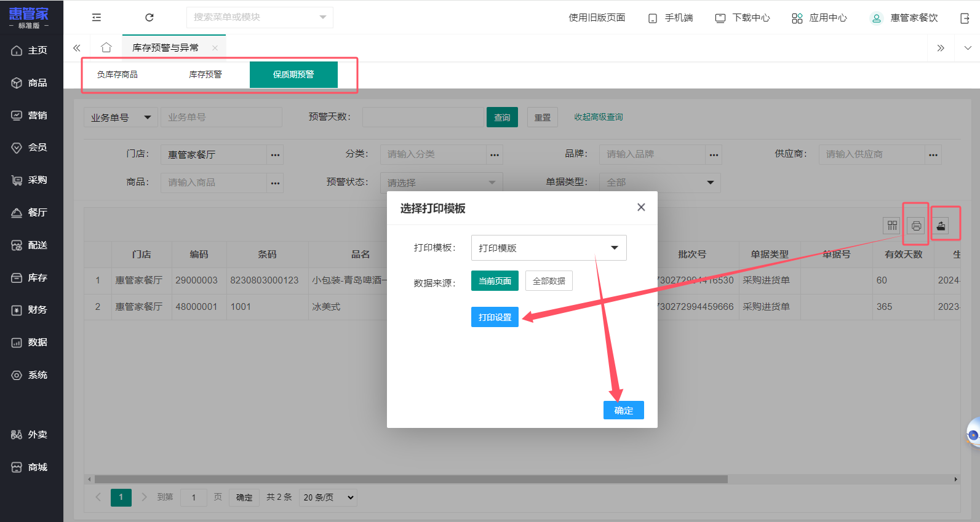Click the refresh page icon
The height and width of the screenshot is (522, 980).
(x=149, y=18)
